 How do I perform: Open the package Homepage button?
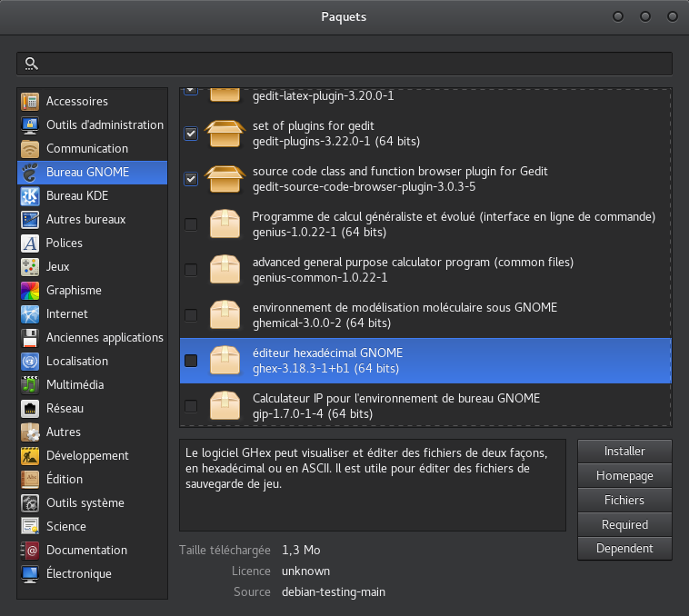(x=624, y=475)
